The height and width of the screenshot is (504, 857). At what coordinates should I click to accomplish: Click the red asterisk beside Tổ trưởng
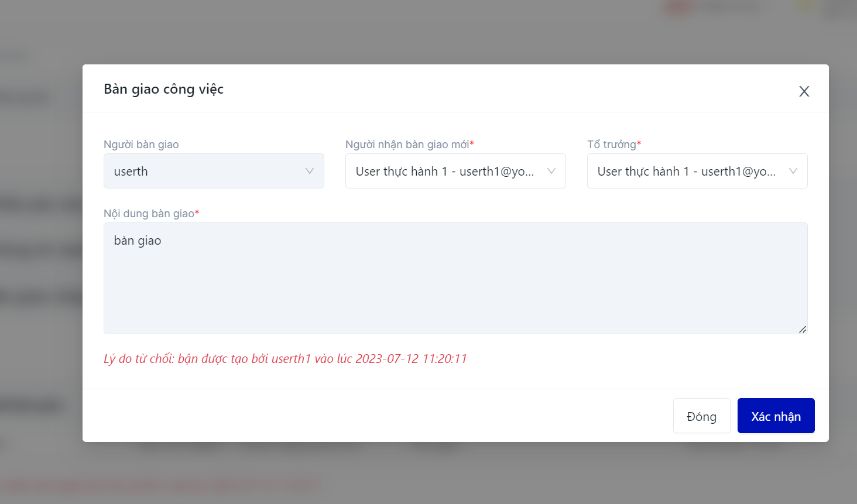(639, 143)
